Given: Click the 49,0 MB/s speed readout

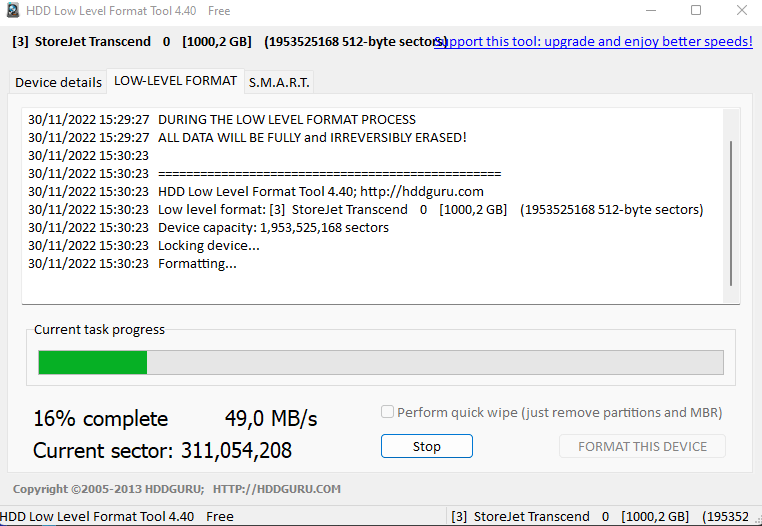Looking at the screenshot, I should [x=270, y=418].
